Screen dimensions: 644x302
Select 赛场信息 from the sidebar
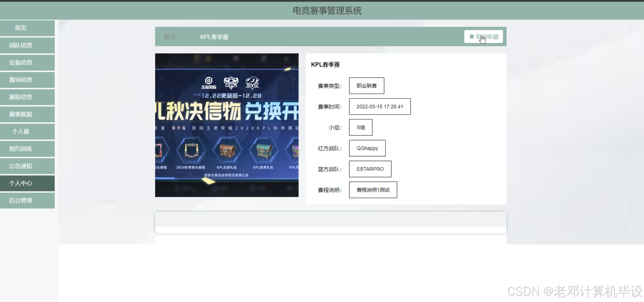pyautogui.click(x=27, y=80)
